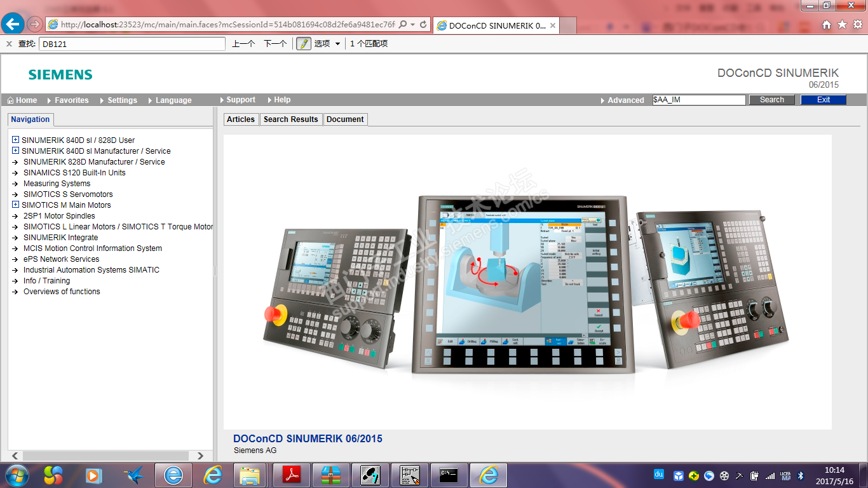868x488 pixels.
Task: Open browser Favorites star icon
Action: click(x=842, y=25)
